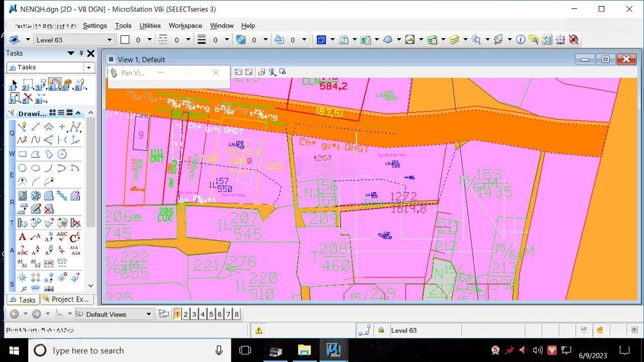The width and height of the screenshot is (644, 362).
Task: Click the Place Text 'A' tool
Action: pos(22,237)
